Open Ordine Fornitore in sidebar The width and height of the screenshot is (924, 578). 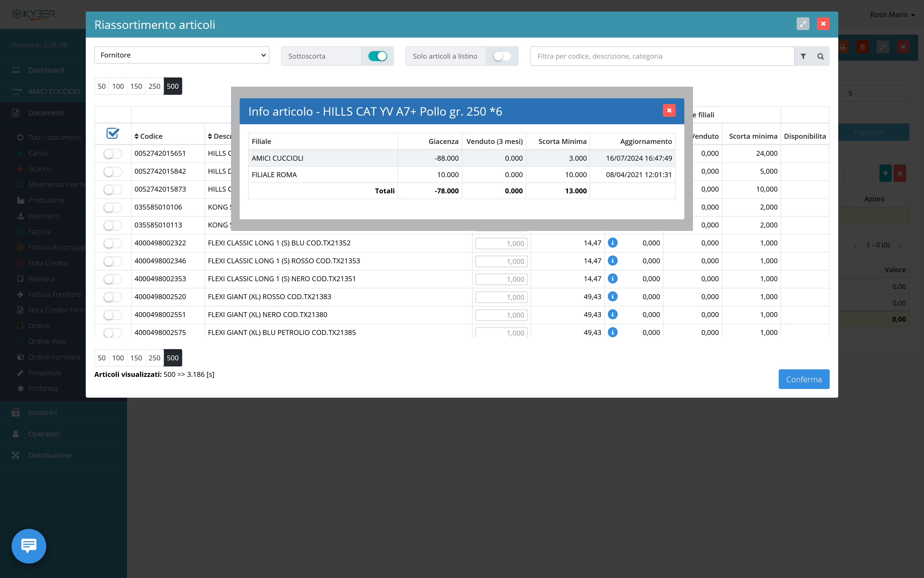(54, 357)
